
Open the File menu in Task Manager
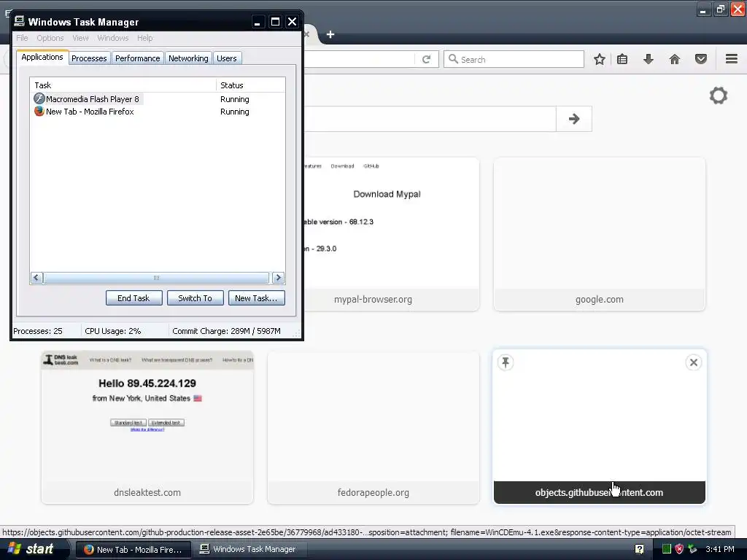pos(22,38)
